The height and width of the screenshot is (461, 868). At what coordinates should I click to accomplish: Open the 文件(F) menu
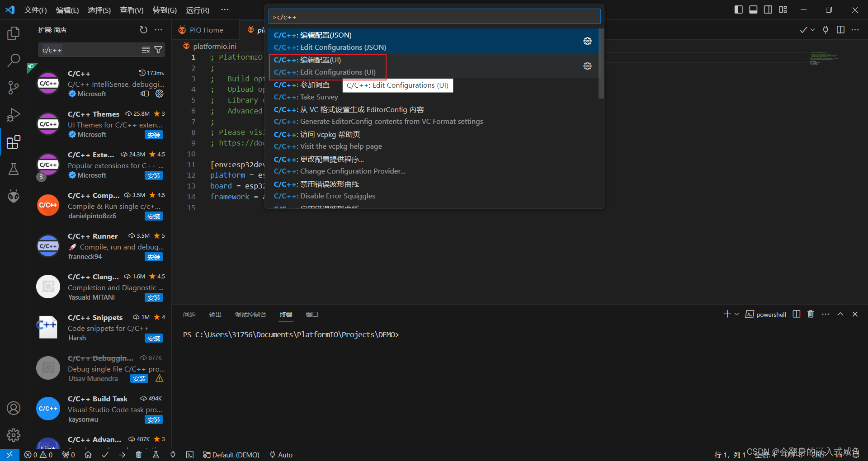click(x=35, y=10)
